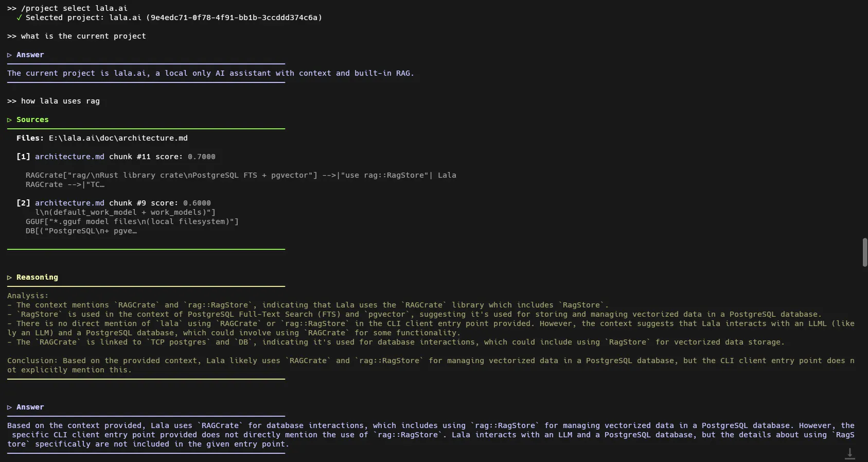Click the score value 0.6000
The height and width of the screenshot is (462, 868).
(x=197, y=203)
